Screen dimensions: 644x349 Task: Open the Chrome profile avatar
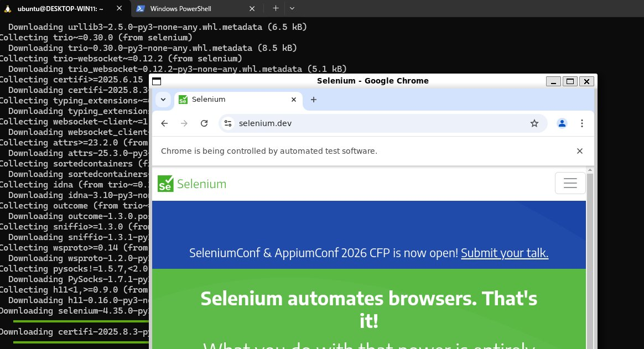pos(562,123)
